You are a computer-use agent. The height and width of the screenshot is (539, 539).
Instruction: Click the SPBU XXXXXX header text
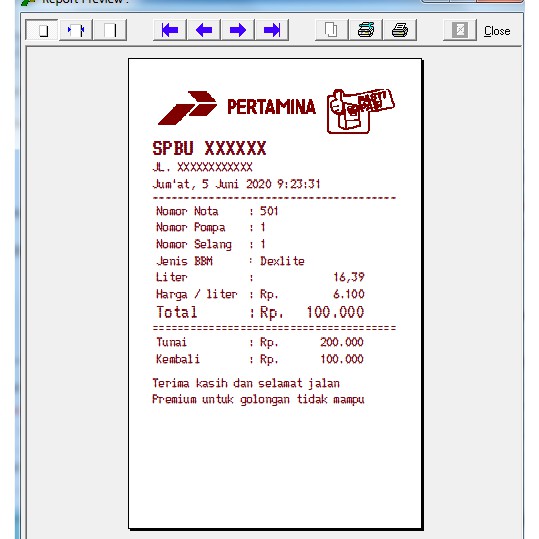[x=209, y=148]
